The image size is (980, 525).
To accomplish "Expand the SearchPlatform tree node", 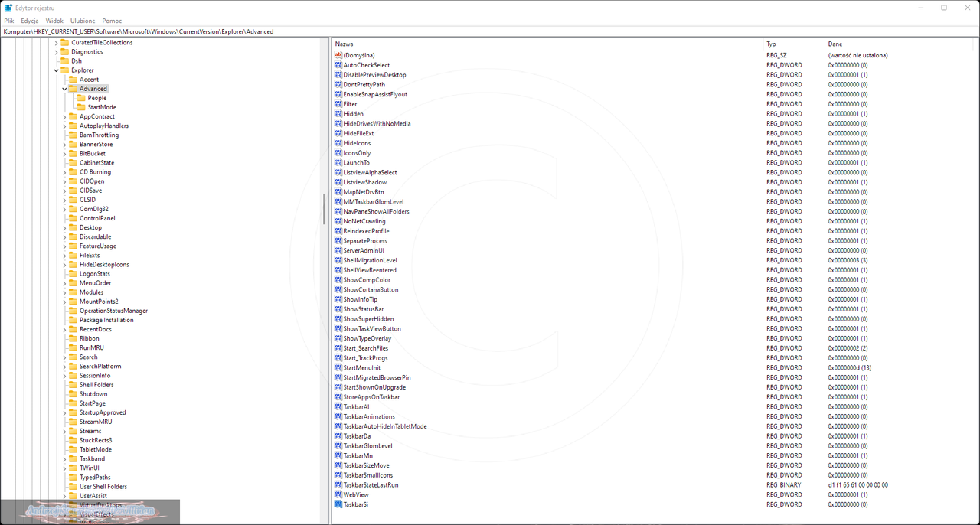I will 65,366.
